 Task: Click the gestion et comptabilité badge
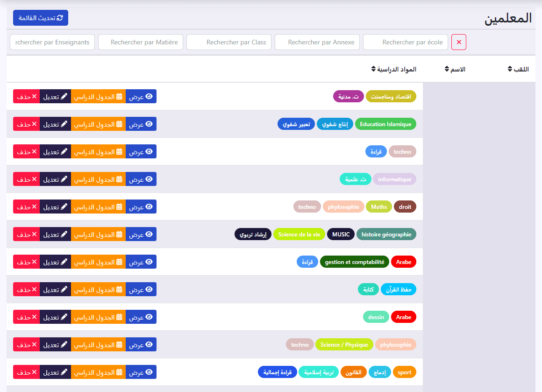[355, 262]
